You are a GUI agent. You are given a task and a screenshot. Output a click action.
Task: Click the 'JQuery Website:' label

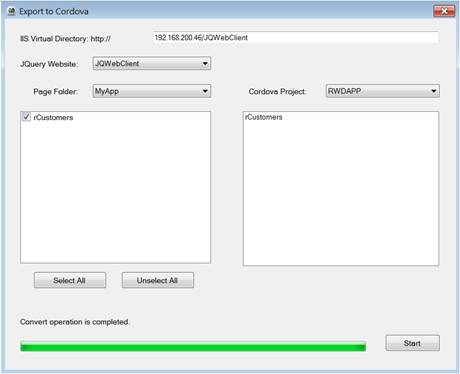pos(49,64)
